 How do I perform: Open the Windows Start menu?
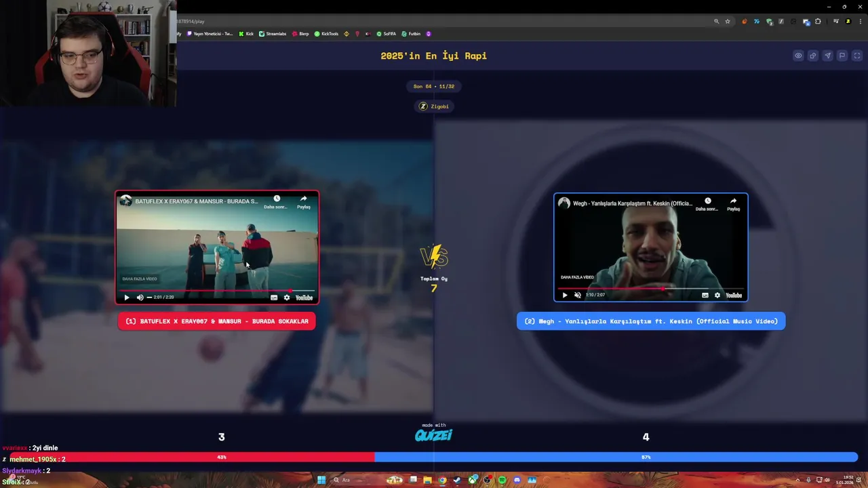click(x=321, y=480)
